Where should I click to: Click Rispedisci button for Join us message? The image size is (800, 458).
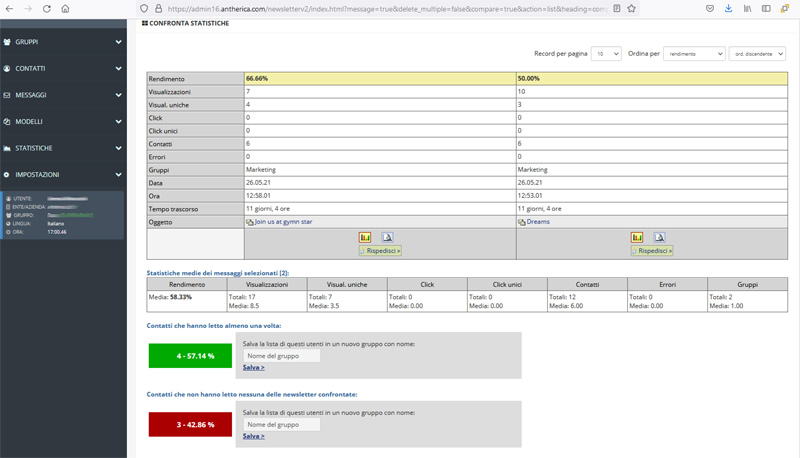(x=380, y=251)
